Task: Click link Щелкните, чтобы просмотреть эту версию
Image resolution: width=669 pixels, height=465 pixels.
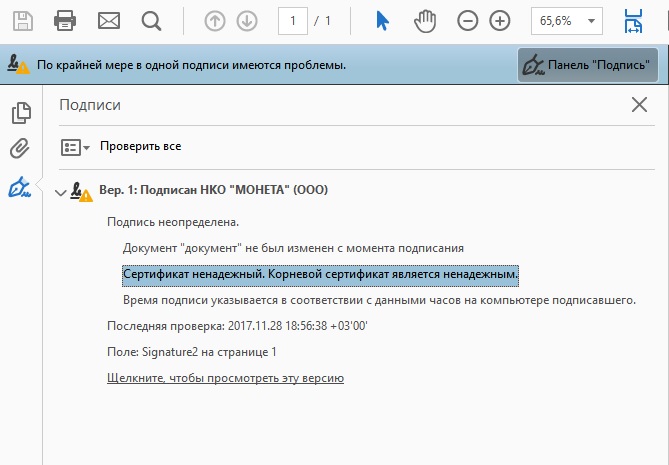Action: (x=225, y=378)
